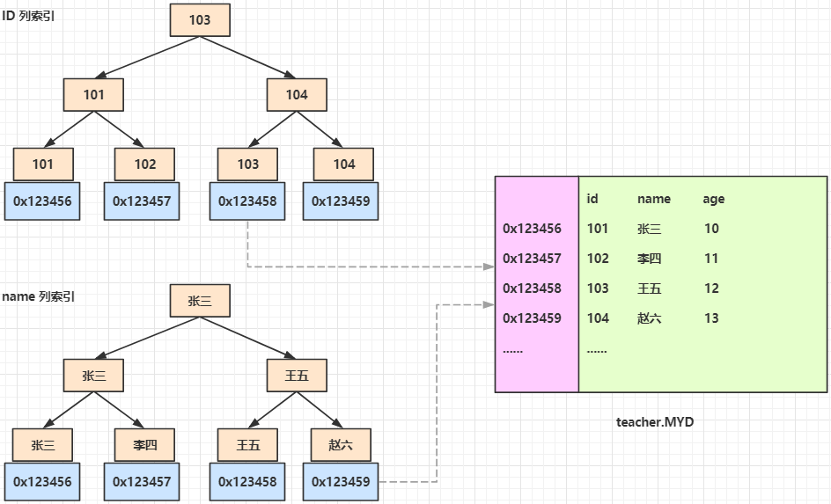This screenshot has width=831, height=504.
Task: Select the root node 103 of the ID index tree
Action: click(200, 20)
